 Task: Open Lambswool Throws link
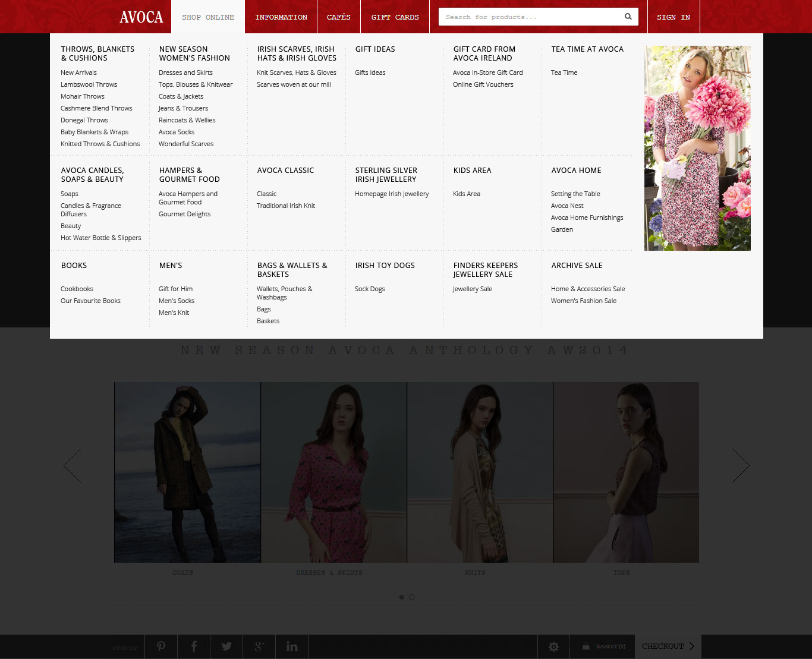click(x=89, y=84)
